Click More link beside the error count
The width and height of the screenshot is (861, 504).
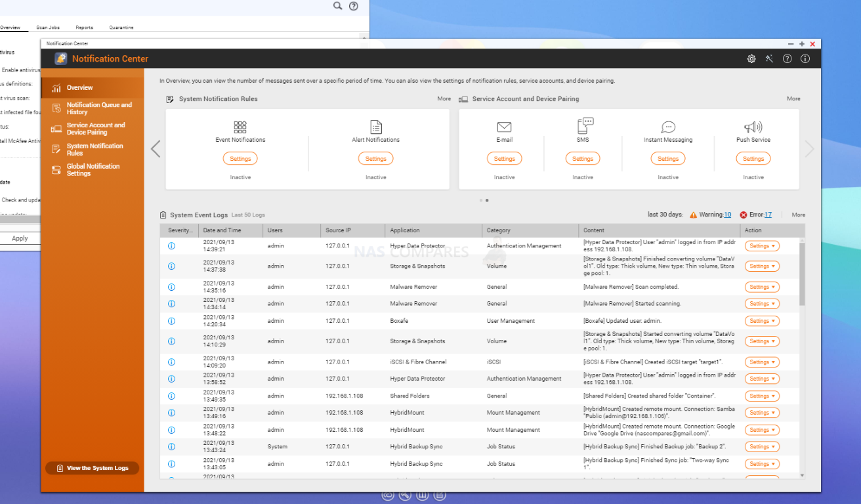[798, 215]
